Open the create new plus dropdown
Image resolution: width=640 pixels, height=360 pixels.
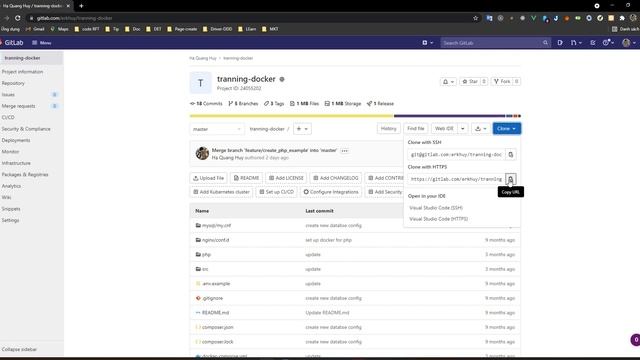click(x=428, y=42)
